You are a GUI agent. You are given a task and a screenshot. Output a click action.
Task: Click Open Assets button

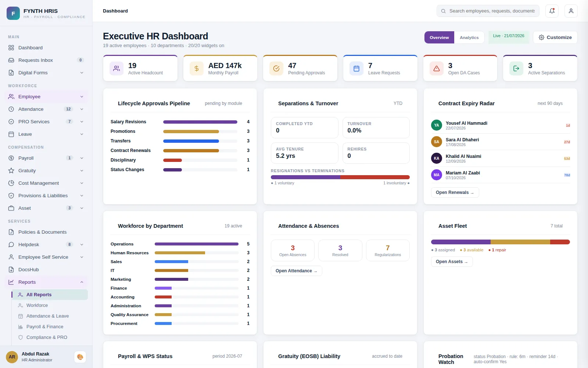452,262
